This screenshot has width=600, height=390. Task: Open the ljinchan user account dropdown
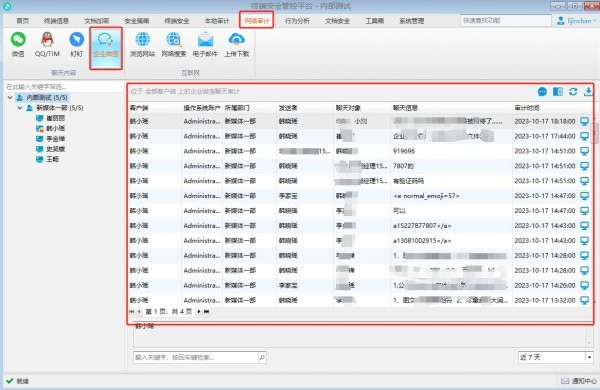(x=577, y=21)
